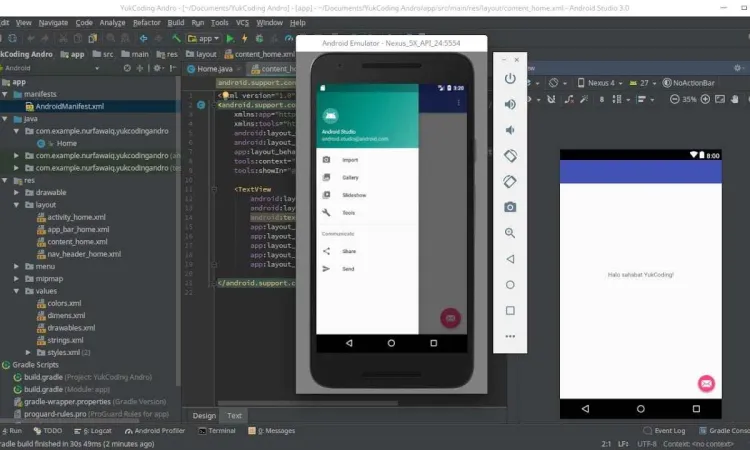Click emulator sidebar back triangle icon

pos(510,259)
